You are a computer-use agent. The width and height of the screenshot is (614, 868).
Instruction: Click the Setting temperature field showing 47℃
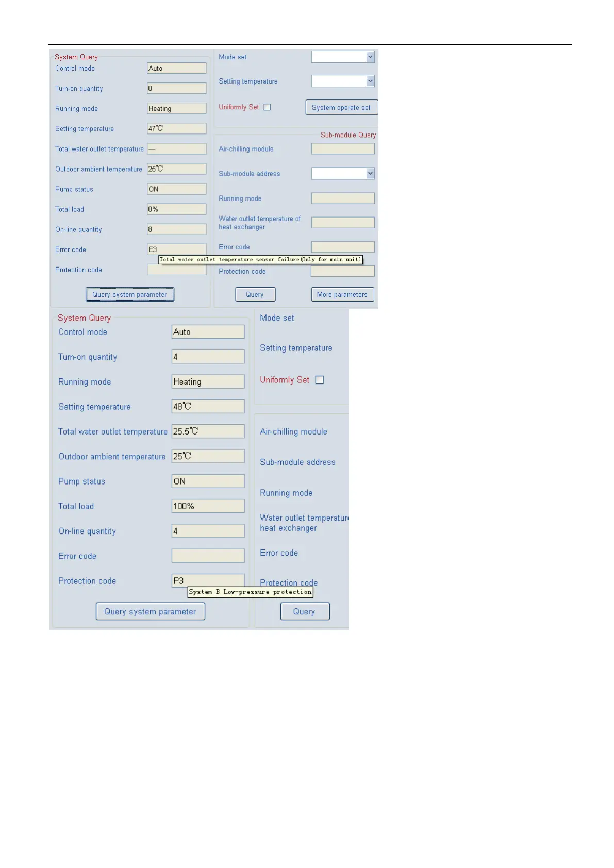click(176, 128)
